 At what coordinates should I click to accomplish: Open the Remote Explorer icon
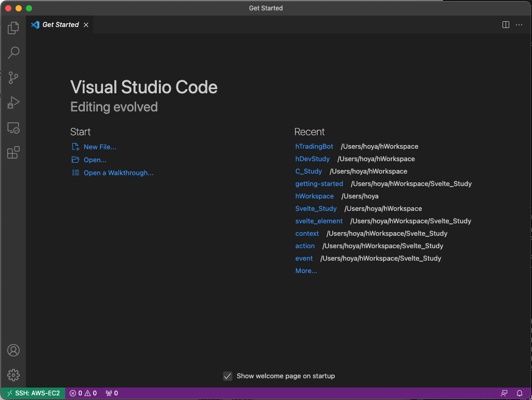click(x=13, y=127)
